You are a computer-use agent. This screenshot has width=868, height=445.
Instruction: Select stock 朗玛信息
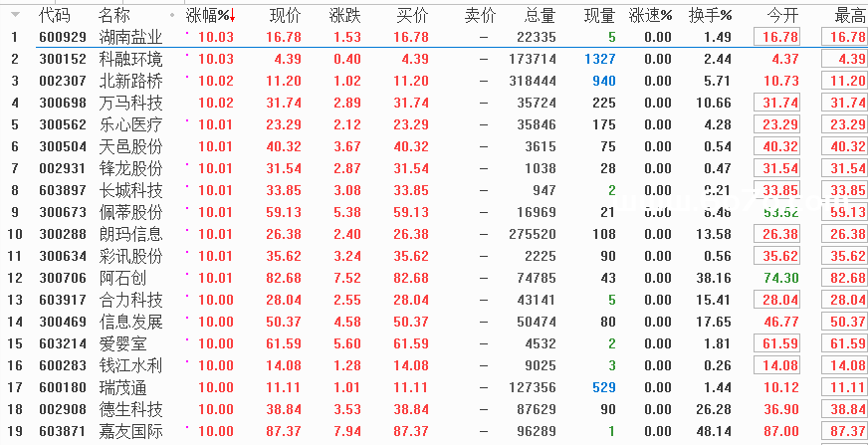(x=130, y=234)
